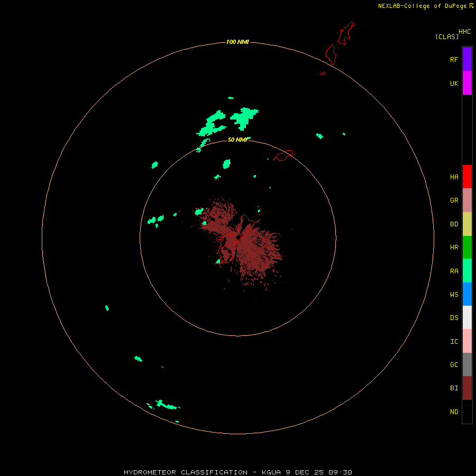Click the "RA" legend label
Viewport: 476px width, 476px height.
point(454,271)
